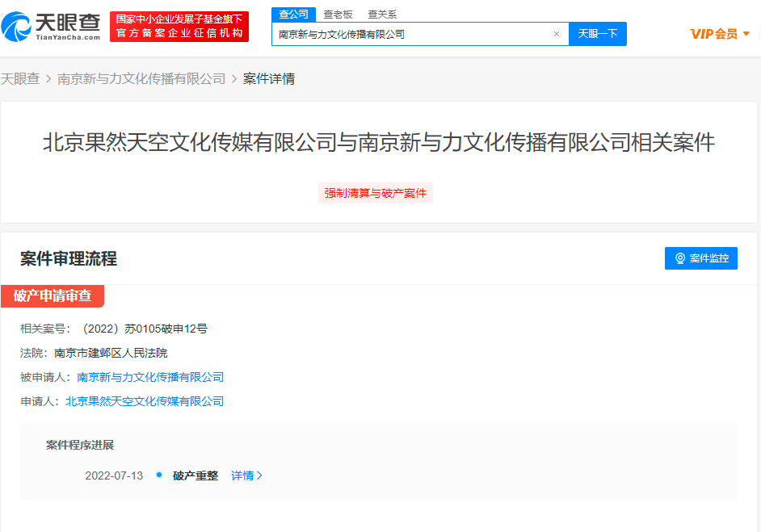Click the 案件详情 breadcrumb text
This screenshot has height=532, width=761.
tap(269, 78)
